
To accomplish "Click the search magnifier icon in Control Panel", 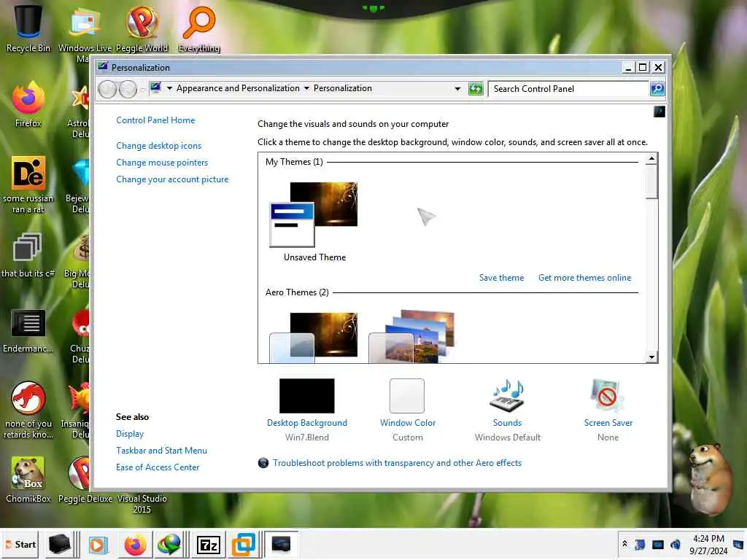I will pyautogui.click(x=657, y=88).
